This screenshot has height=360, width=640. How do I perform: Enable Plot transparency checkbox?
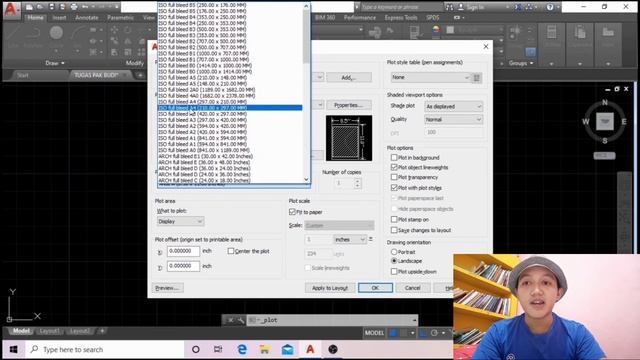click(x=394, y=177)
